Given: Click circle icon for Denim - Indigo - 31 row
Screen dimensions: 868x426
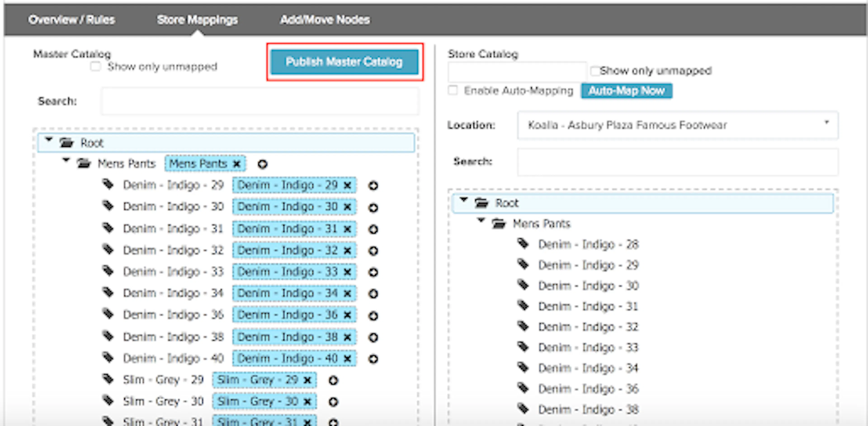Looking at the screenshot, I should [x=373, y=230].
